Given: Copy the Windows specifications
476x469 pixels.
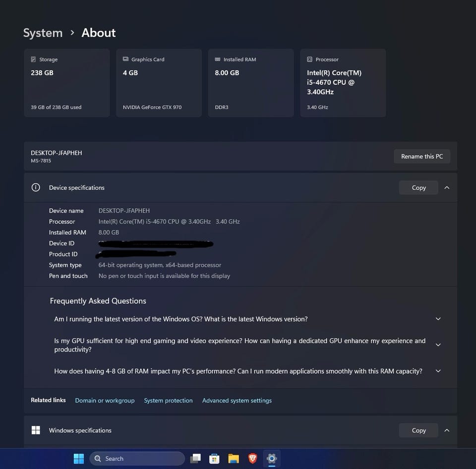Looking at the screenshot, I should point(418,430).
